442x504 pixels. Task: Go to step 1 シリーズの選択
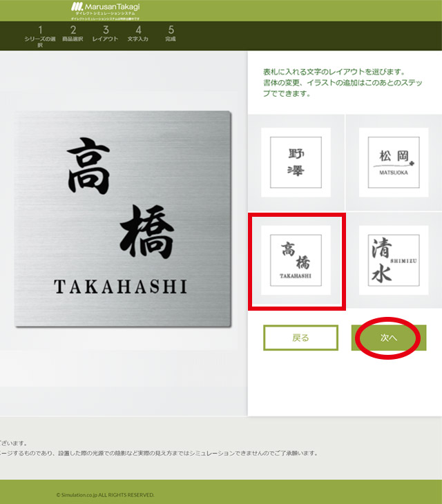(x=40, y=35)
